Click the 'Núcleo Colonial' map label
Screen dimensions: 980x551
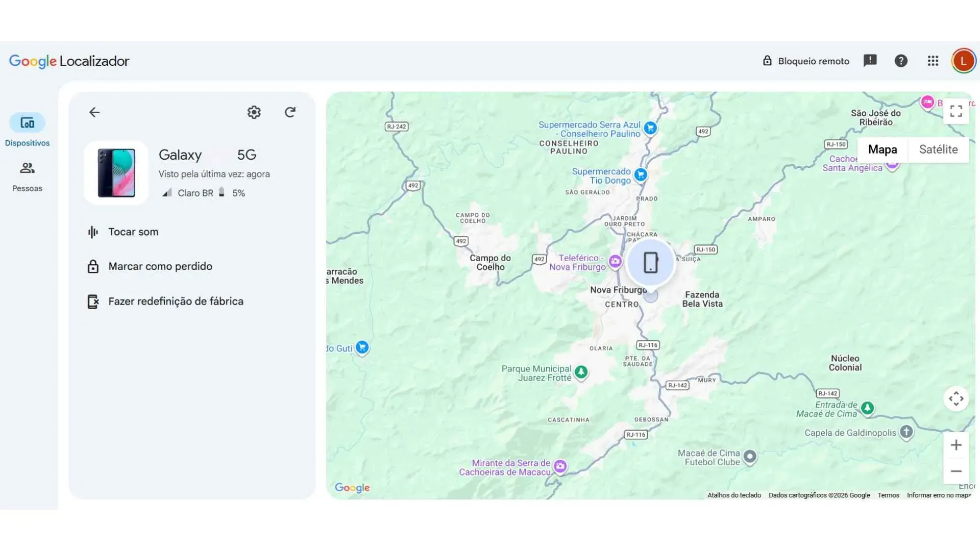[x=845, y=363]
